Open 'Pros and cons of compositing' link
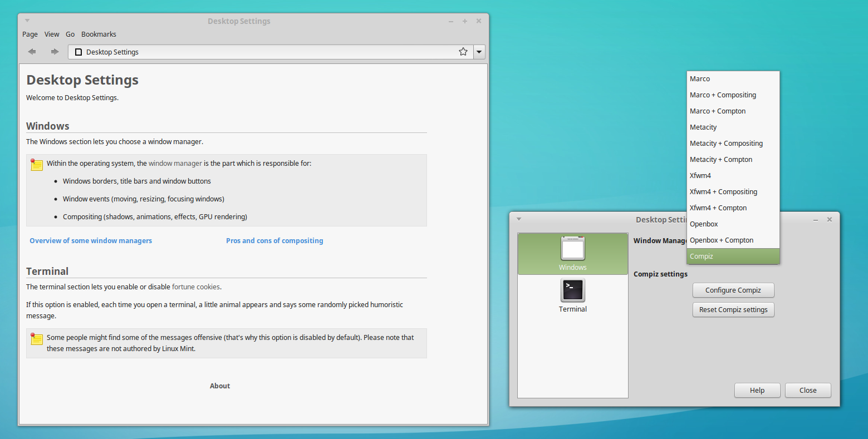868x439 pixels. pyautogui.click(x=274, y=241)
